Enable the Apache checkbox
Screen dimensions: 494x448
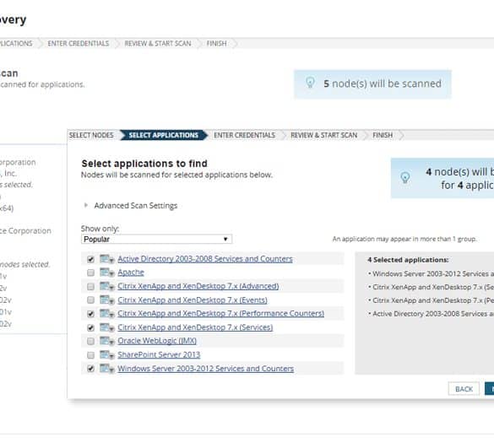(x=90, y=273)
